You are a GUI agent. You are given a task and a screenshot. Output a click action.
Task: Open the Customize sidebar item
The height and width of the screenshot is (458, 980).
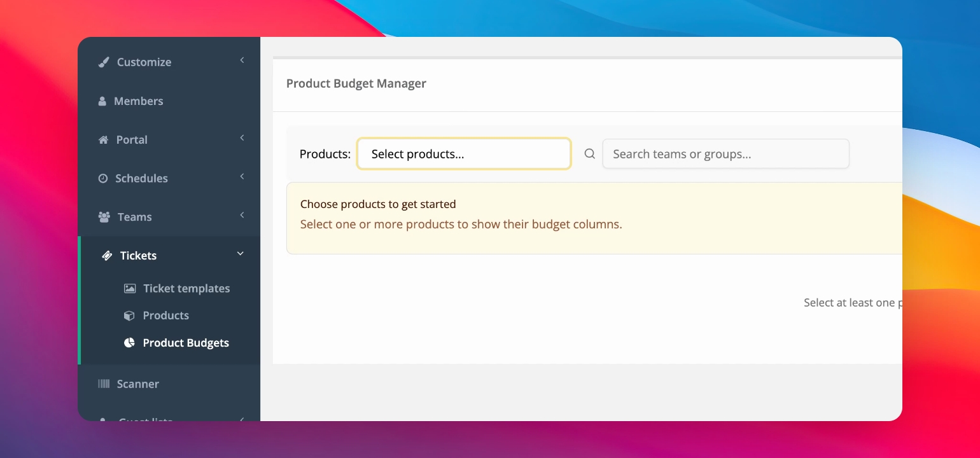point(169,62)
